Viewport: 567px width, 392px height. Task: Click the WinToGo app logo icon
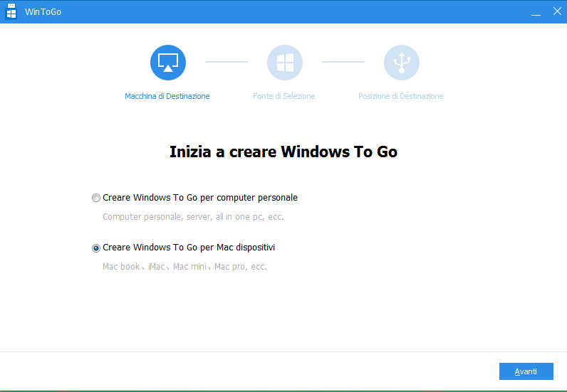click(x=11, y=11)
